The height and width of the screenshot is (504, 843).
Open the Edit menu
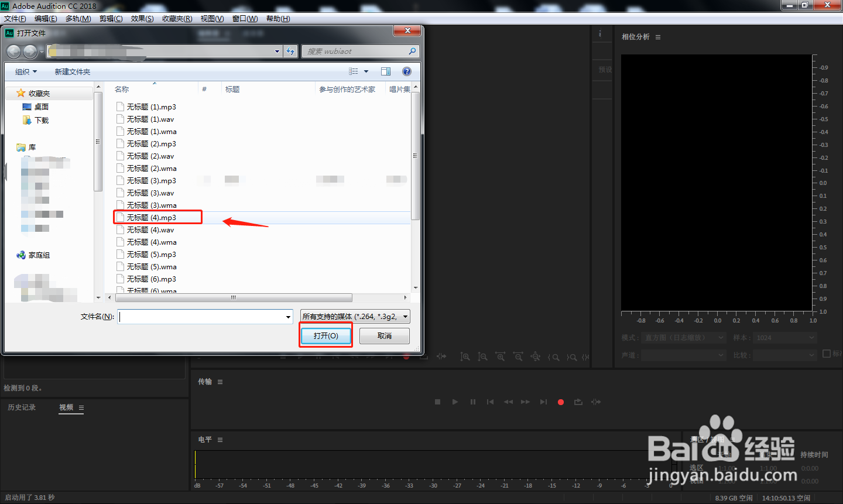coord(46,19)
